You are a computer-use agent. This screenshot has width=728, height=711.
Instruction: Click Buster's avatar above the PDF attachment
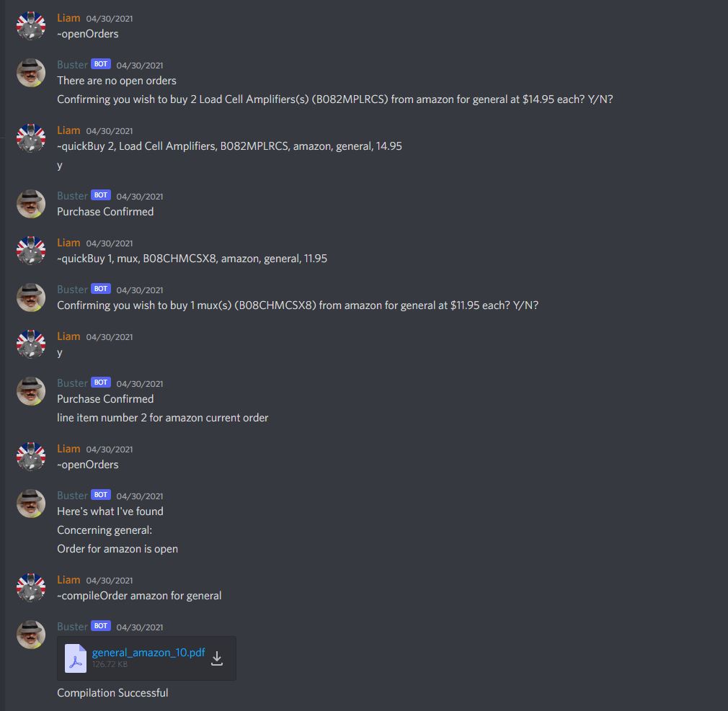(31, 635)
